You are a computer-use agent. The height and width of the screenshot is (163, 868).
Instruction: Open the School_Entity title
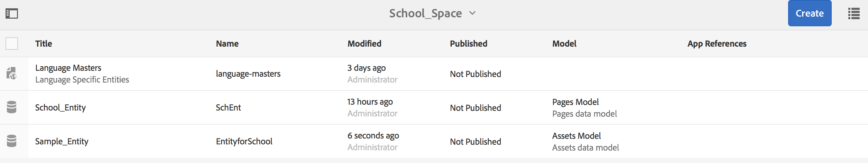click(x=61, y=107)
